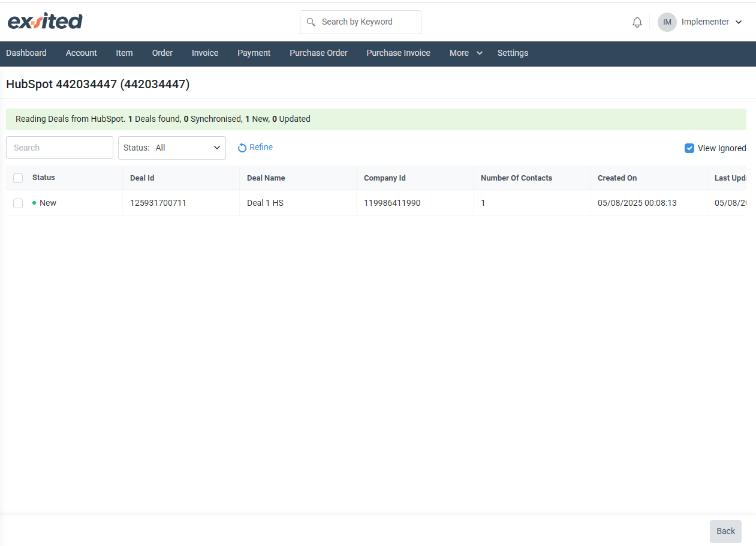
Task: Click the Number Of Contacts column header
Action: tap(516, 178)
